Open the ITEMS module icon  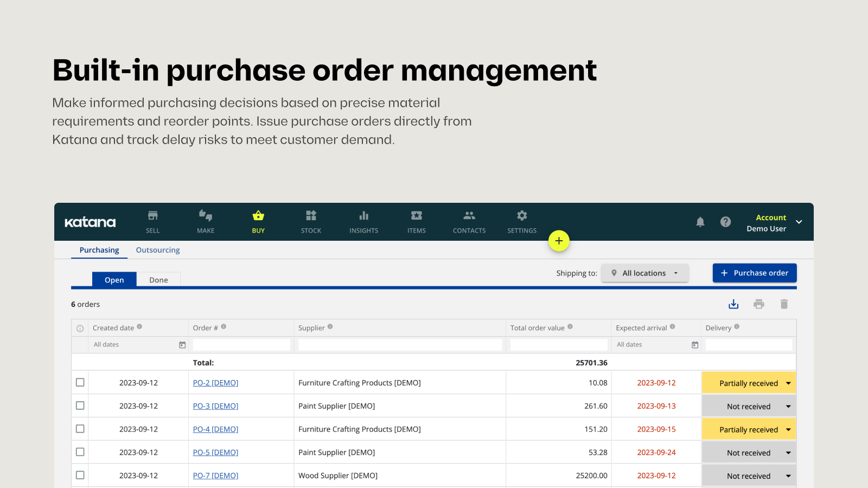coord(416,215)
